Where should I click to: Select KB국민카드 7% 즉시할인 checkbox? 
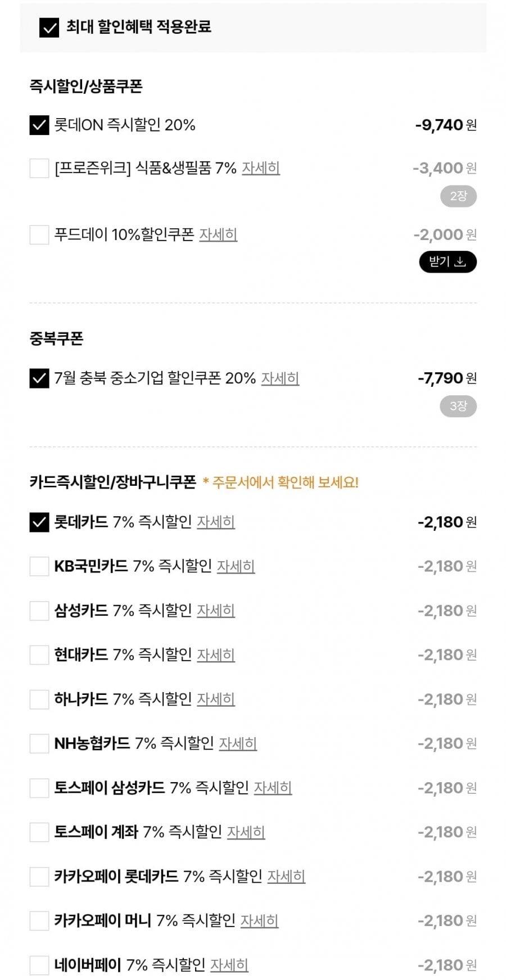[x=39, y=566]
